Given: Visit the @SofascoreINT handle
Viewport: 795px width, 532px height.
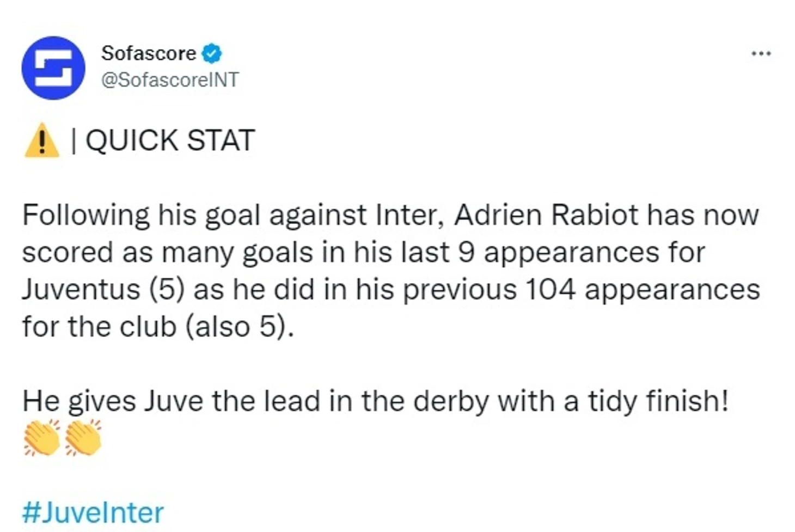Looking at the screenshot, I should tap(170, 80).
